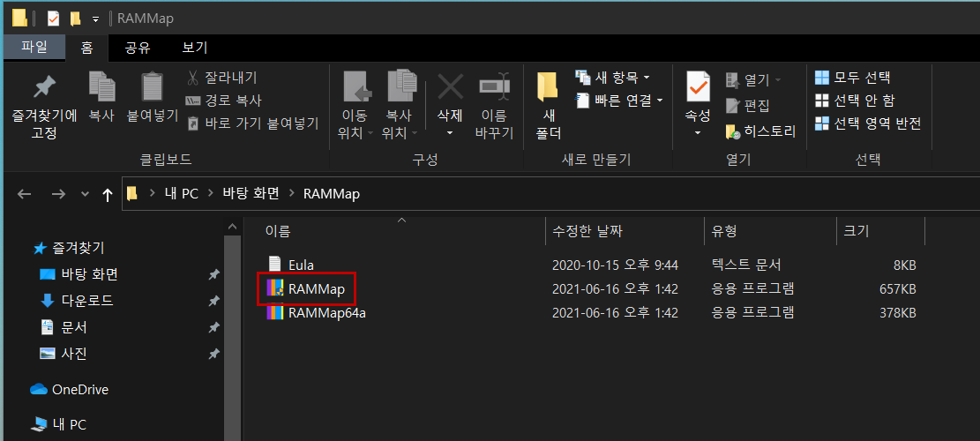Switch to the Share (공유) tab
The width and height of the screenshot is (980, 441).
[138, 48]
